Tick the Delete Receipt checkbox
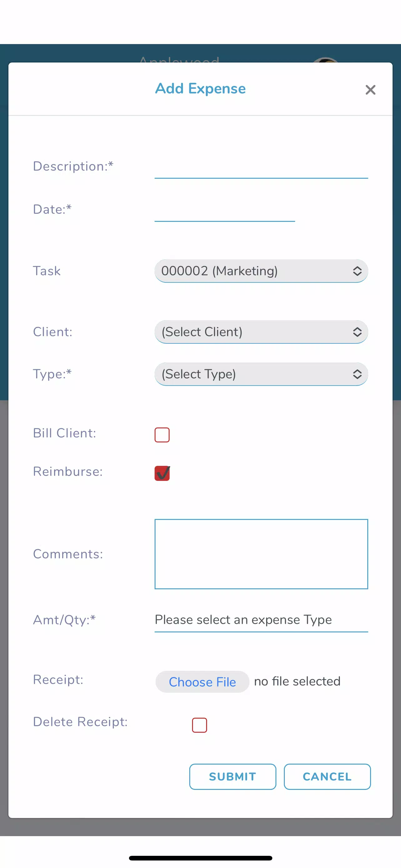 pyautogui.click(x=199, y=725)
